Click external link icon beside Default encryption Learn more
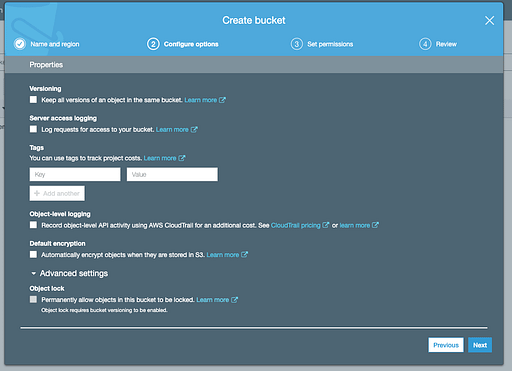Image resolution: width=512 pixels, height=371 pixels. (x=244, y=255)
